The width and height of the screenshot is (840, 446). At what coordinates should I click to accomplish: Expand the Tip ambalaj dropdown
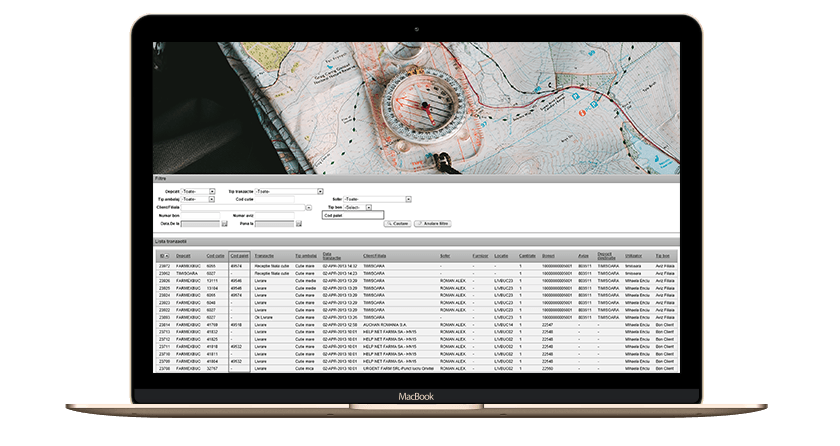(211, 198)
